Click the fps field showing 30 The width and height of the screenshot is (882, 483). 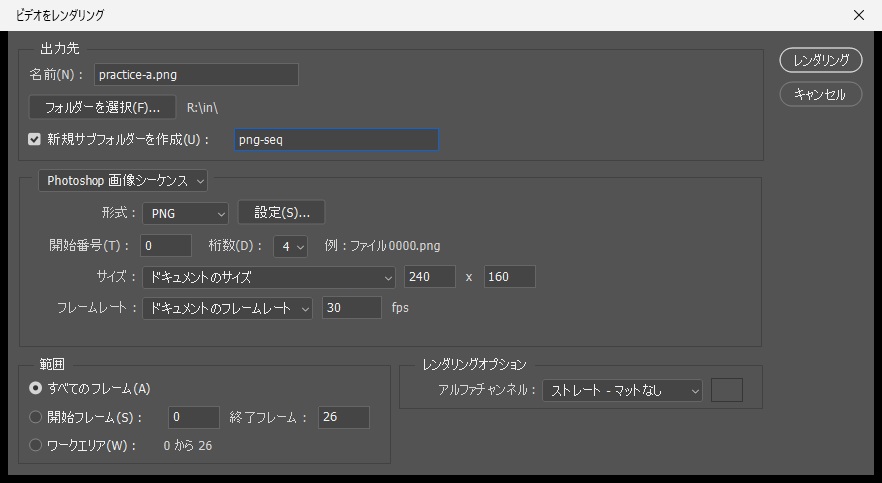[352, 308]
